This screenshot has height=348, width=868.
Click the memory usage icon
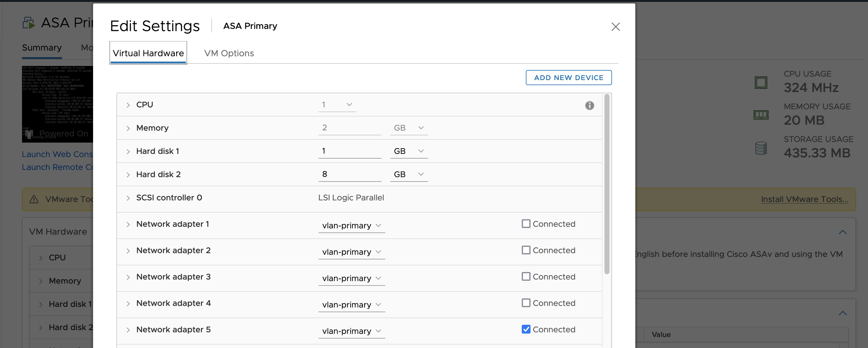[761, 115]
